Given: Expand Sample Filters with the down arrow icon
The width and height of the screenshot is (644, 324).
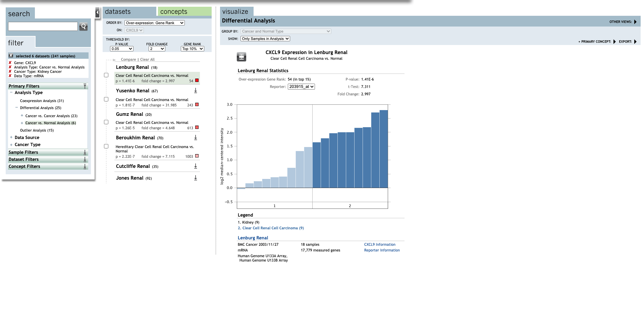Looking at the screenshot, I should [85, 152].
